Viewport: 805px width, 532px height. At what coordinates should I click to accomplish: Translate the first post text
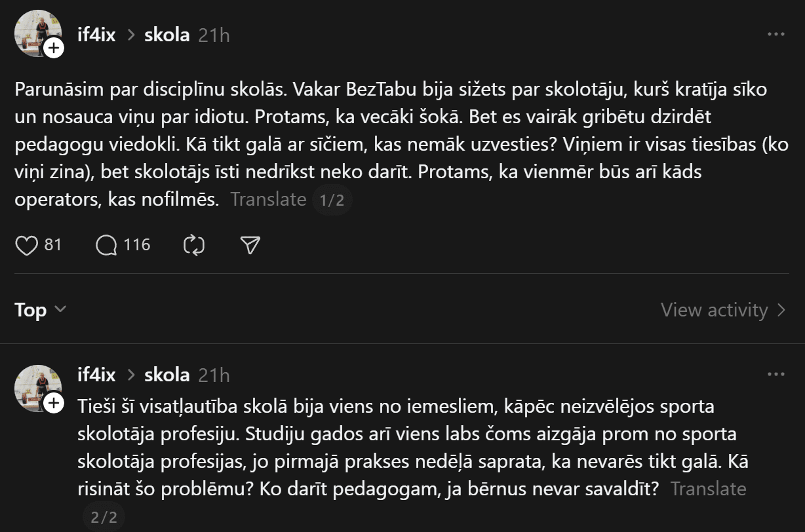pyautogui.click(x=268, y=199)
